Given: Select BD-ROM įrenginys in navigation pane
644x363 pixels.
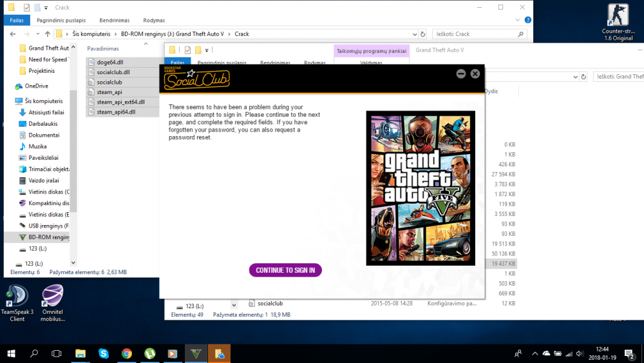Looking at the screenshot, I should click(48, 237).
